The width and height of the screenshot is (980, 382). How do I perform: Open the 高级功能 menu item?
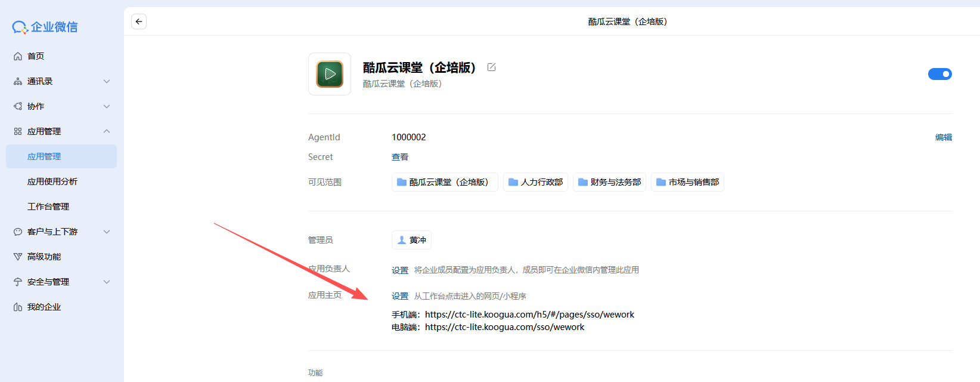[61, 257]
